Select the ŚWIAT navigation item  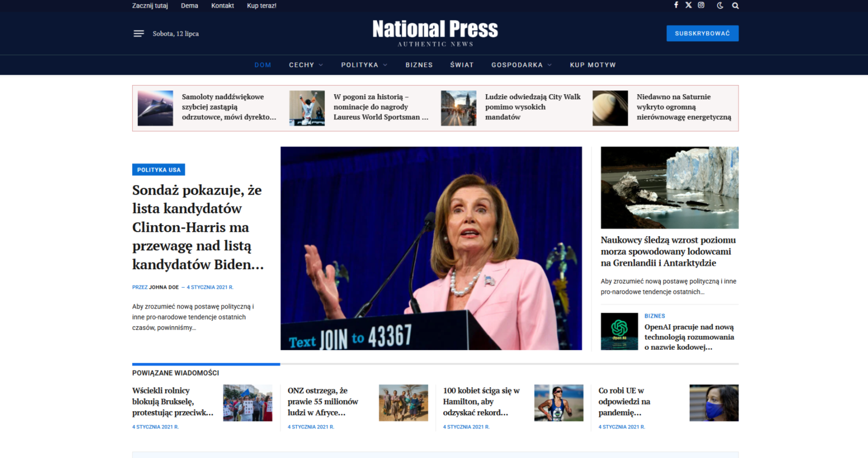(x=462, y=65)
